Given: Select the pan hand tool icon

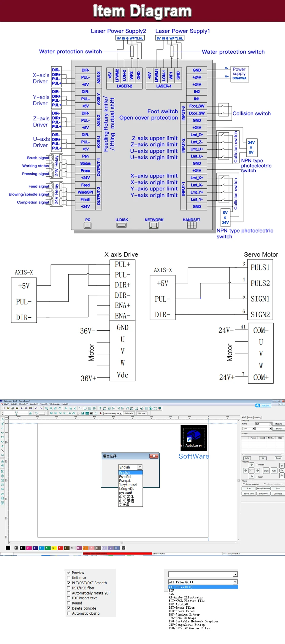Looking at the screenshot, I should pyautogui.click(x=60, y=408).
